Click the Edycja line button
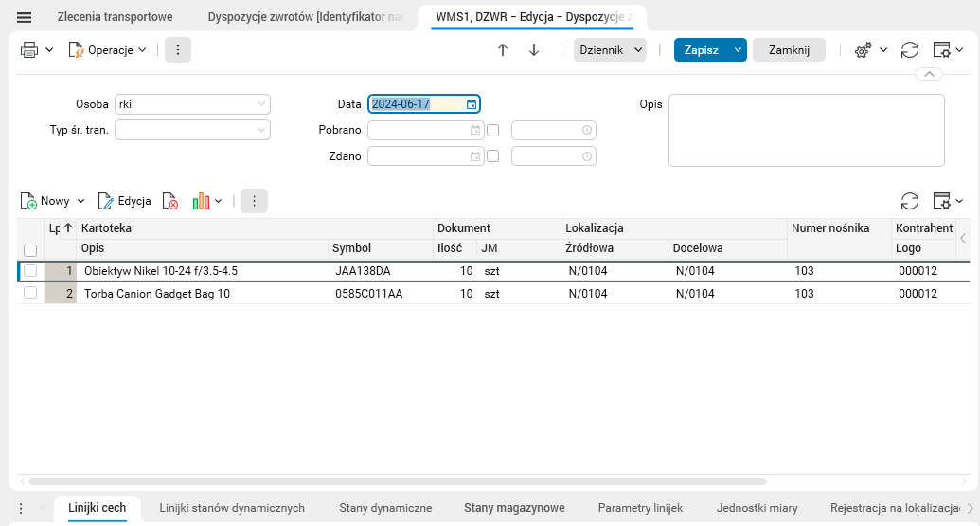This screenshot has width=980, height=526. 124,201
